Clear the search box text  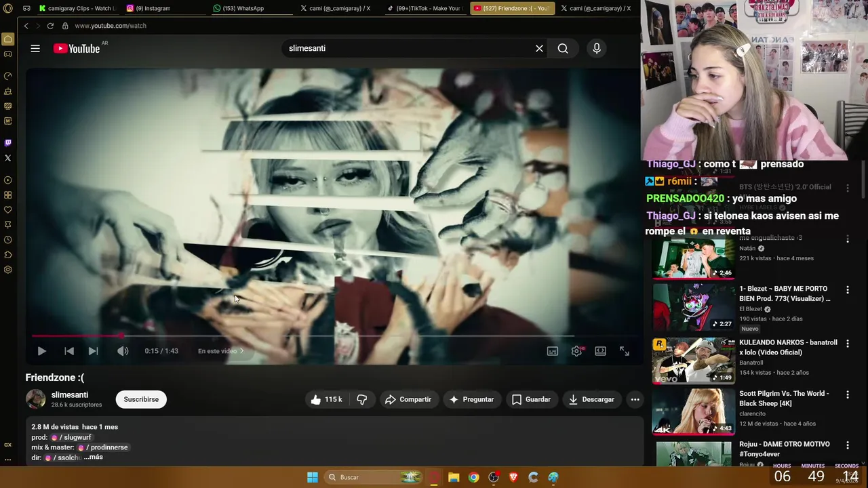click(539, 48)
